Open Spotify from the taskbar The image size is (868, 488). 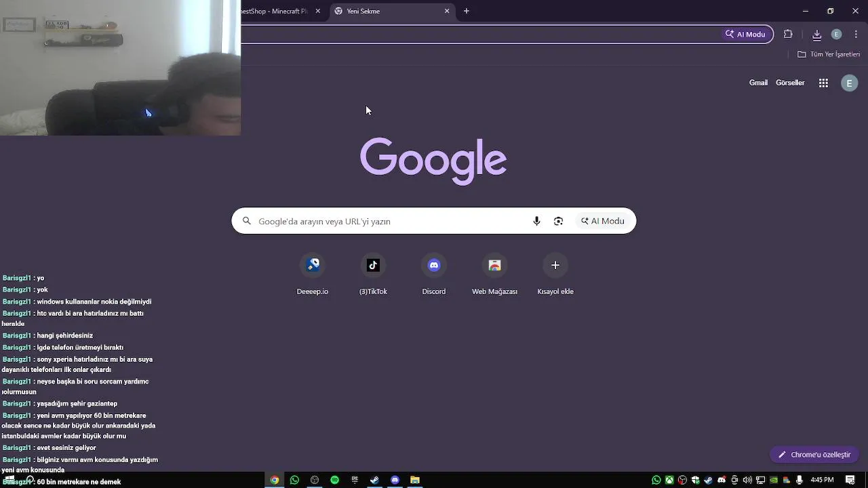pos(334,480)
